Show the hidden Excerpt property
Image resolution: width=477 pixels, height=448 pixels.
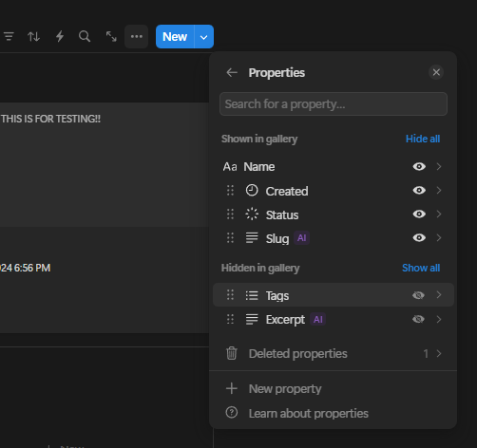click(x=418, y=319)
